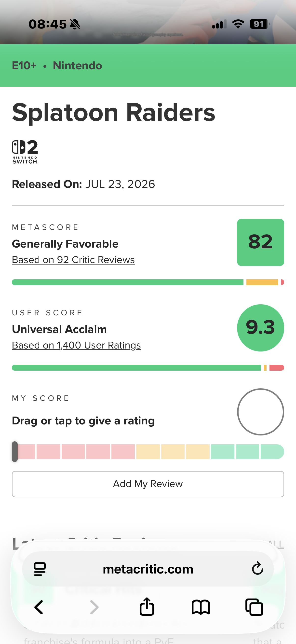Tap the Nintendo publisher link
The image size is (296, 644).
pyautogui.click(x=77, y=66)
